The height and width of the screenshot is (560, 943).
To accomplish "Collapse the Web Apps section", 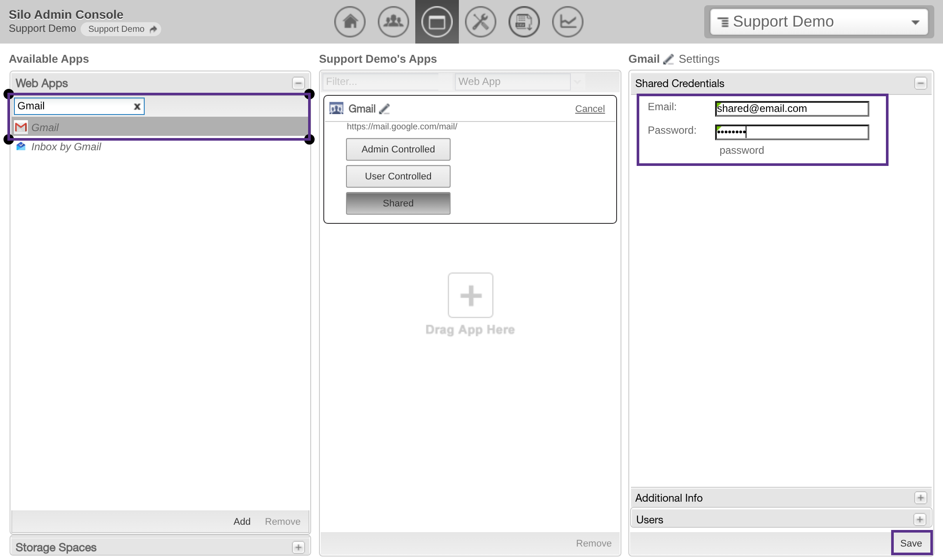I will pos(298,83).
